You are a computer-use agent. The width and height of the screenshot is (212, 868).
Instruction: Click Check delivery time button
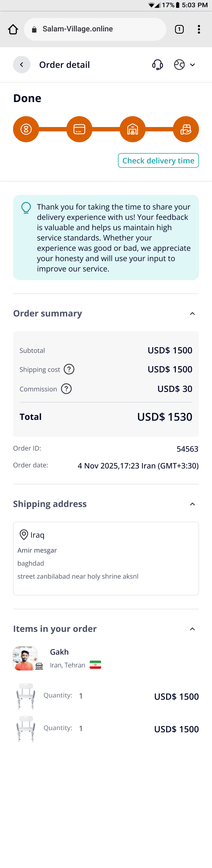click(158, 160)
